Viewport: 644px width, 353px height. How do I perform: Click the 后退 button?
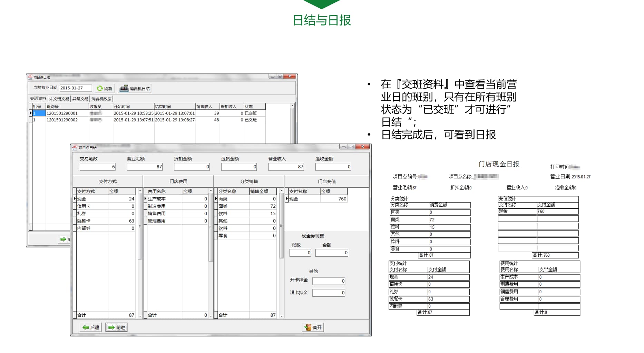(91, 327)
